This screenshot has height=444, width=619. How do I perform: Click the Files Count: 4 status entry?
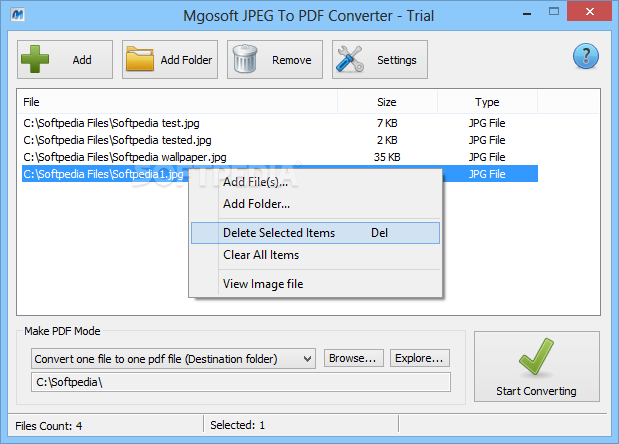[x=49, y=426]
